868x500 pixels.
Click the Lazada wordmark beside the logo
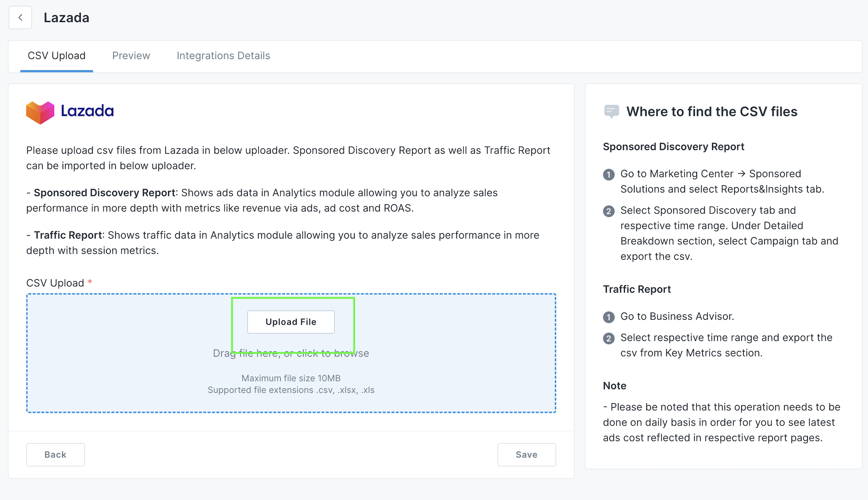87,111
